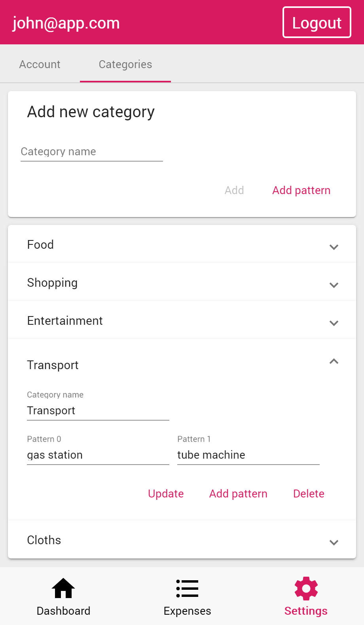Open Expenses via the list icon
Viewport: 364px width, 625px height.
pyautogui.click(x=187, y=588)
